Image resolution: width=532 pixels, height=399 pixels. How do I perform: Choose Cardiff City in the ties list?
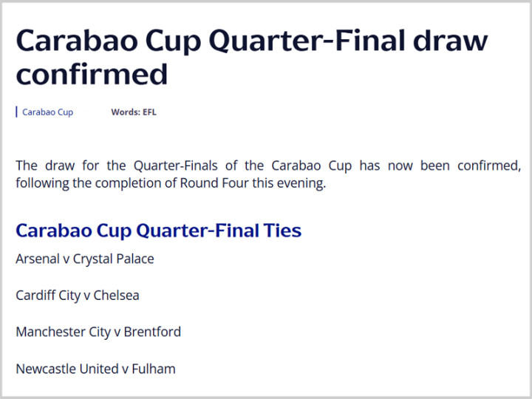48,296
